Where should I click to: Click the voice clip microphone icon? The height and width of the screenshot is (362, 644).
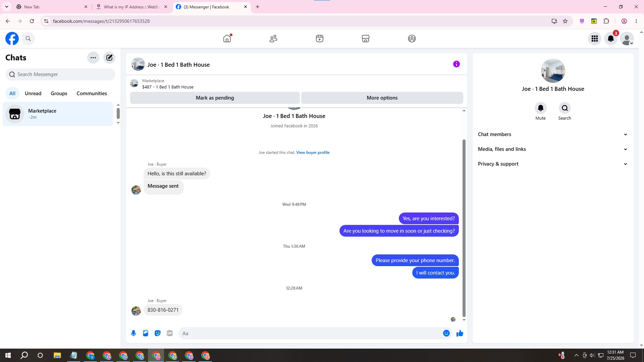pyautogui.click(x=133, y=333)
